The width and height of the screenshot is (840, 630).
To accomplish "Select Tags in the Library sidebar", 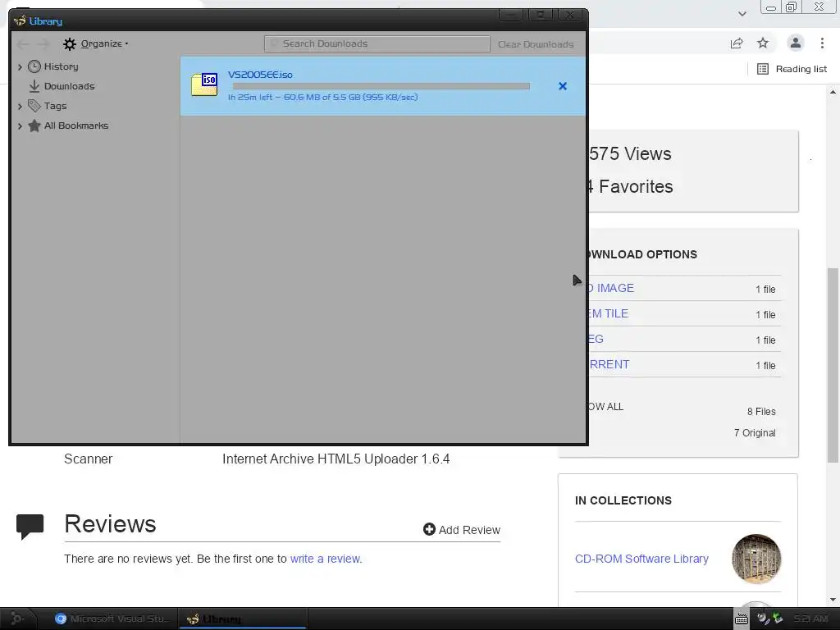I will [55, 106].
